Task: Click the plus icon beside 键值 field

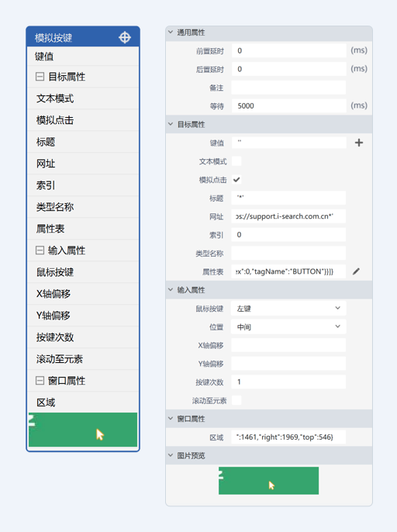Action: pos(359,143)
